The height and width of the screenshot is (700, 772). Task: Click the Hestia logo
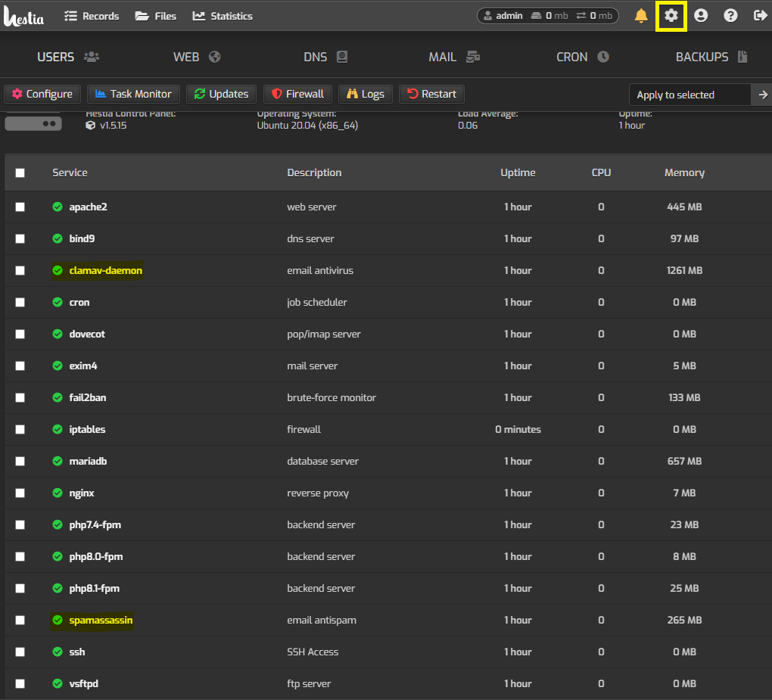pyautogui.click(x=23, y=16)
